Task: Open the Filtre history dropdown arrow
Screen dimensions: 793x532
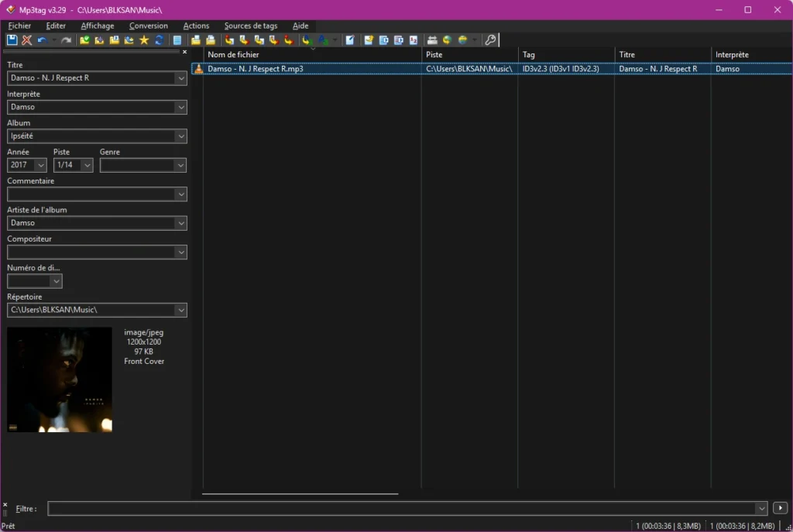Action: [761, 508]
